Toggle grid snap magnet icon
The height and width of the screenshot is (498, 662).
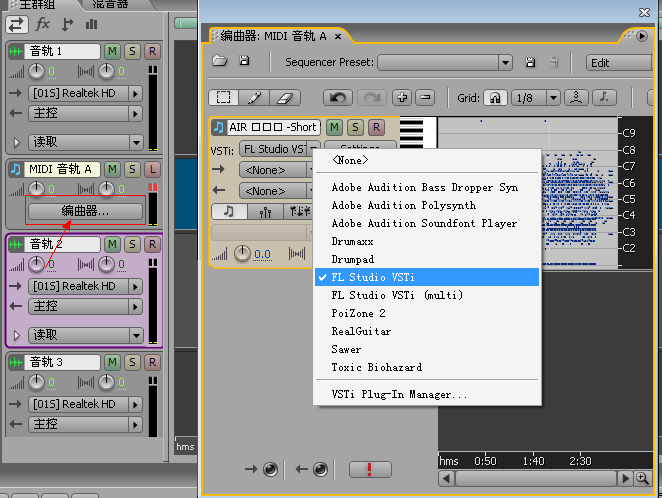click(x=495, y=98)
